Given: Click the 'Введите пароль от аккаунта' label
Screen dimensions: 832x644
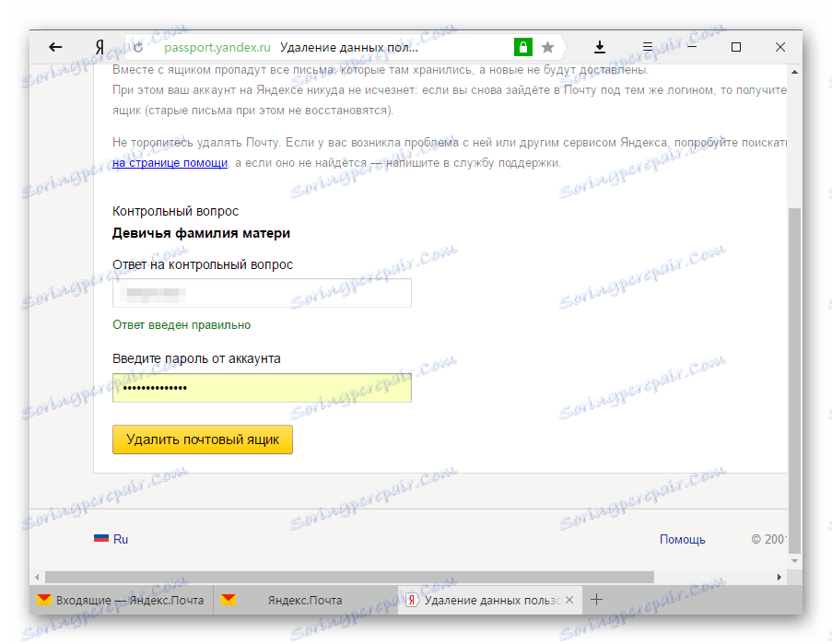Looking at the screenshot, I should click(x=196, y=358).
